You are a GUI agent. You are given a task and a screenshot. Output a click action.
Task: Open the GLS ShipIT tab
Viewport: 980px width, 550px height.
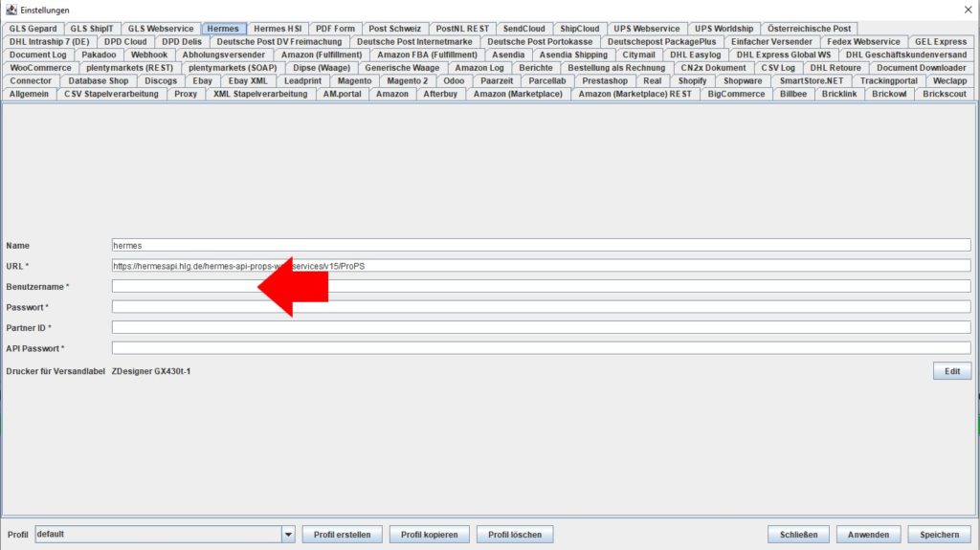[92, 29]
